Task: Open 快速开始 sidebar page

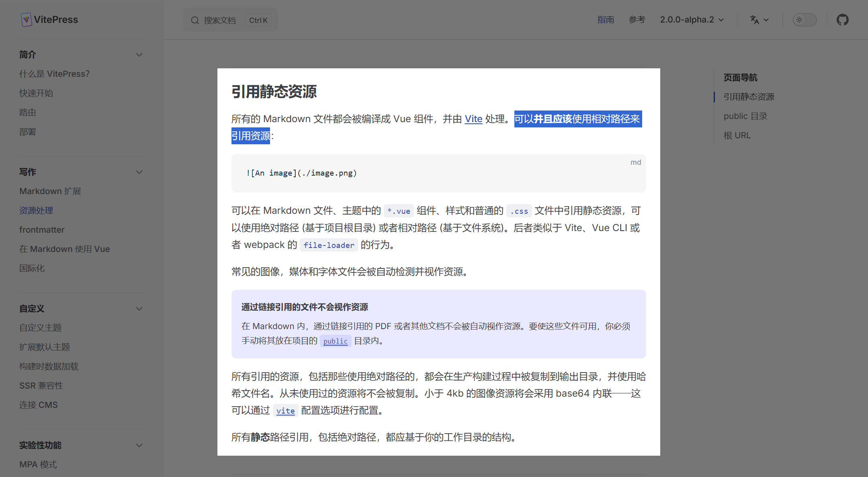Action: pos(36,93)
